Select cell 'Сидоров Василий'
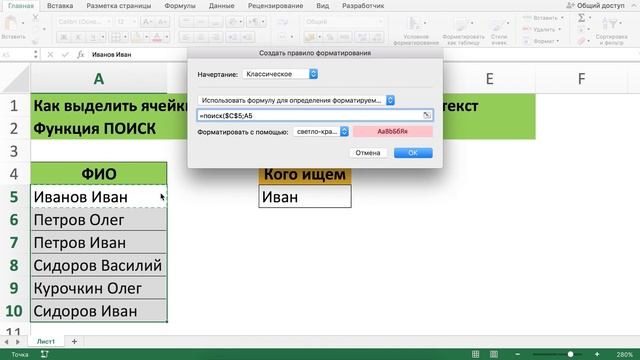The height and width of the screenshot is (360, 640). pos(98,265)
